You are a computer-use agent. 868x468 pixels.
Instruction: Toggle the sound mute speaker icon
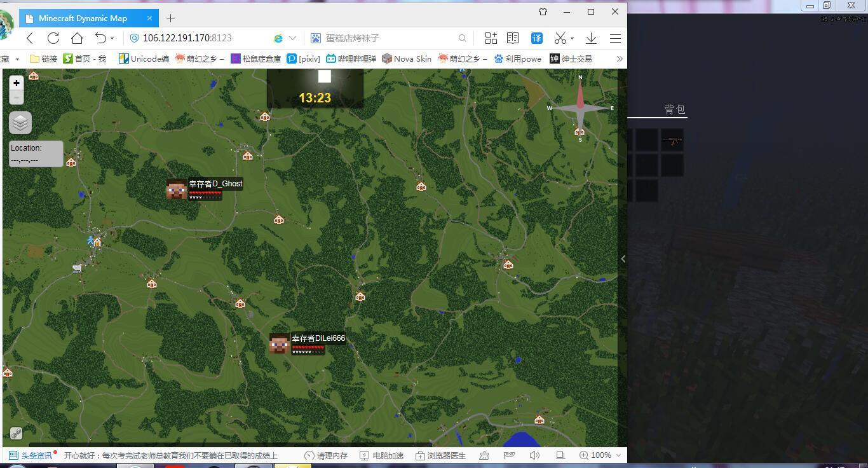[x=534, y=455]
